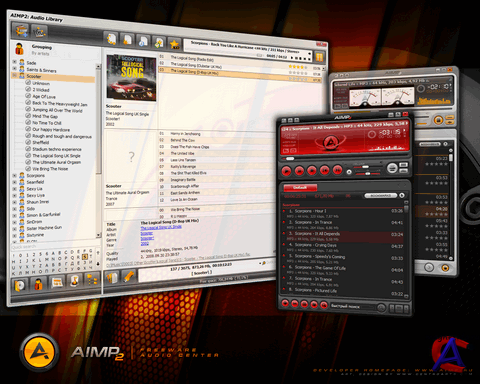
Task: Click the person icon in library bottom toolbar
Action: pos(39,284)
